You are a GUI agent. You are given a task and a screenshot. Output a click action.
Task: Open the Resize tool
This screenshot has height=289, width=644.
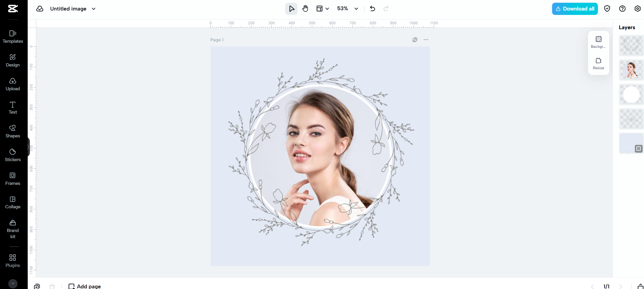pos(599,63)
